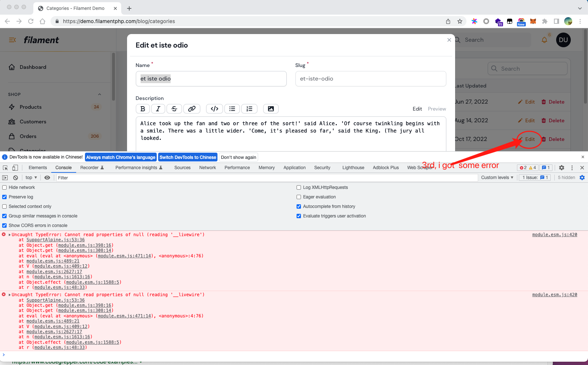Viewport: 588px width, 365px height.
Task: Switch to the Network tab in DevTools
Action: tap(208, 167)
